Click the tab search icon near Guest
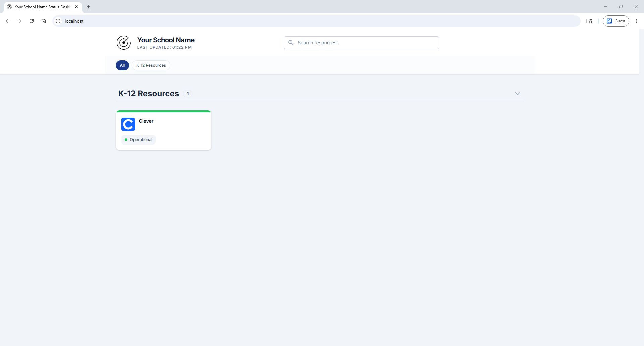The width and height of the screenshot is (644, 346). click(x=589, y=21)
